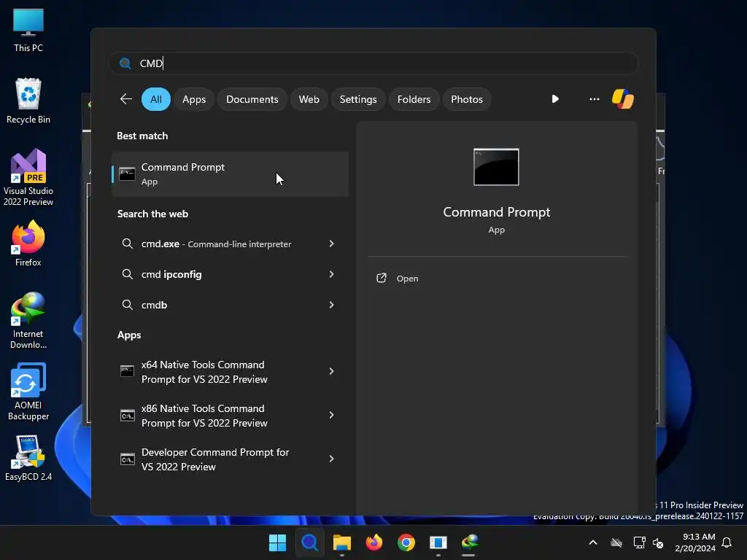This screenshot has height=560, width=747.
Task: Click the Windows Start button on the taskbar
Action: pyautogui.click(x=277, y=542)
